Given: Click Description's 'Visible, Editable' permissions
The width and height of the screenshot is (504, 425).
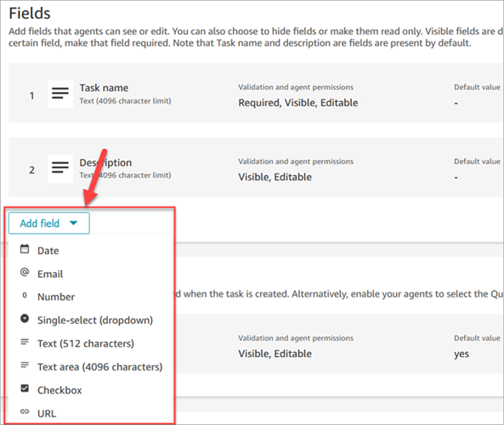Looking at the screenshot, I should click(275, 177).
